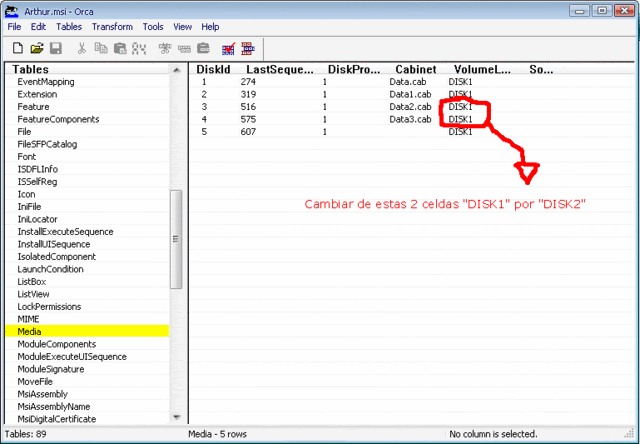640x444 pixels.
Task: Click the DISK1 cell in Data3.cab row
Action: tap(460, 119)
